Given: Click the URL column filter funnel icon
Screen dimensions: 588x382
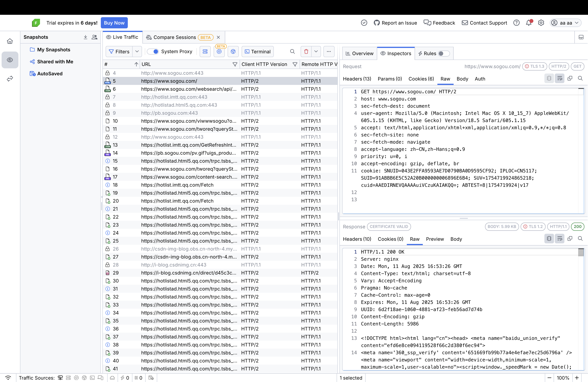Looking at the screenshot, I should 235,64.
